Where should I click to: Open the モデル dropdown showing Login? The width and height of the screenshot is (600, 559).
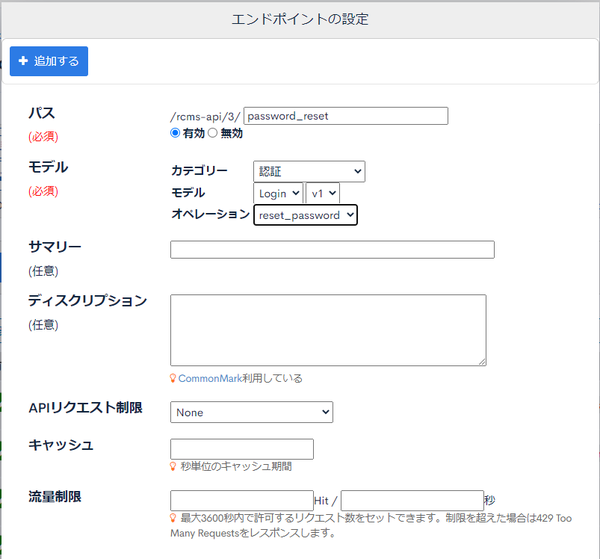click(x=278, y=193)
